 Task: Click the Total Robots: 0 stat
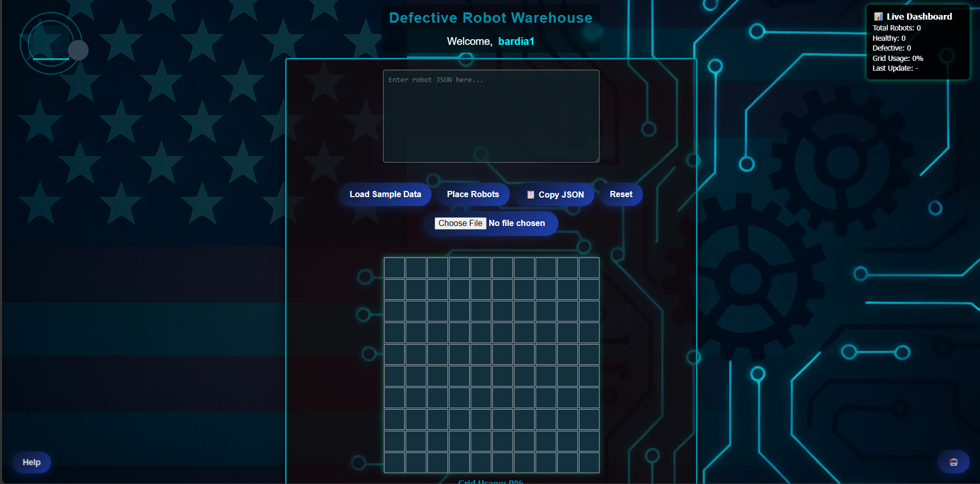pos(896,28)
